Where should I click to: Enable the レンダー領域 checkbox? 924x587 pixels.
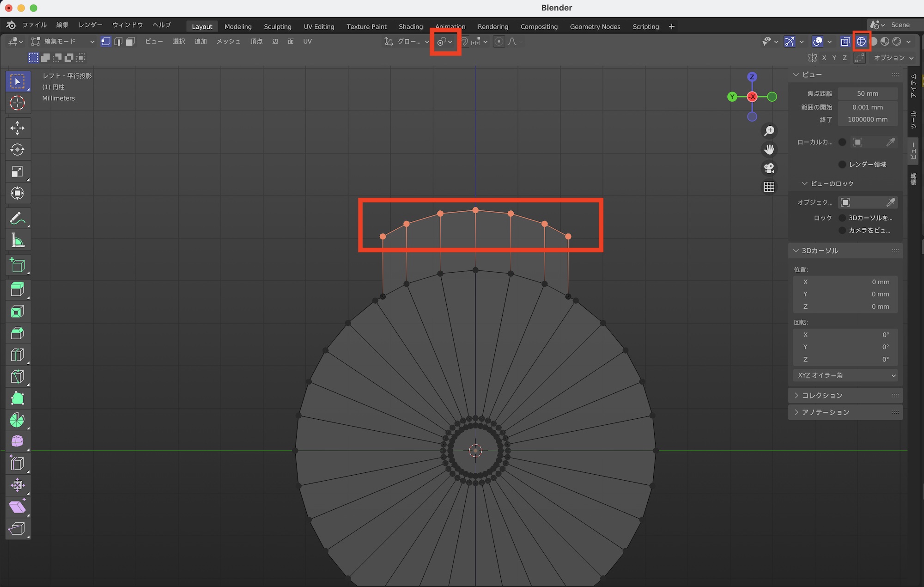point(842,165)
